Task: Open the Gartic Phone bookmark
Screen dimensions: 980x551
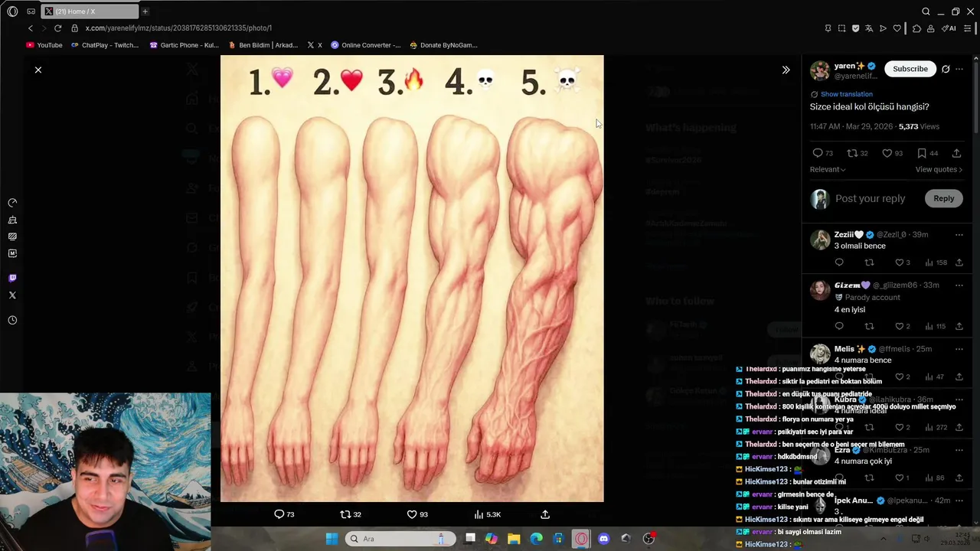Action: [x=185, y=45]
